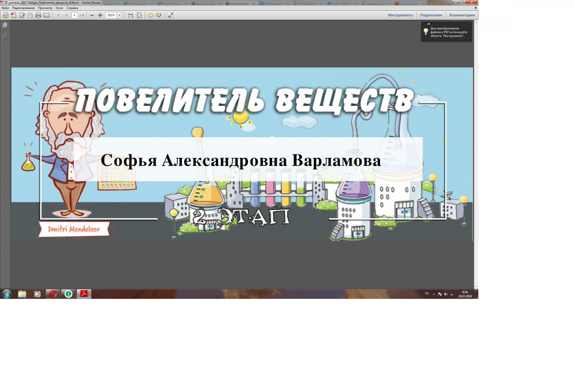
Task: Open the Файл menu
Action: click(5, 8)
